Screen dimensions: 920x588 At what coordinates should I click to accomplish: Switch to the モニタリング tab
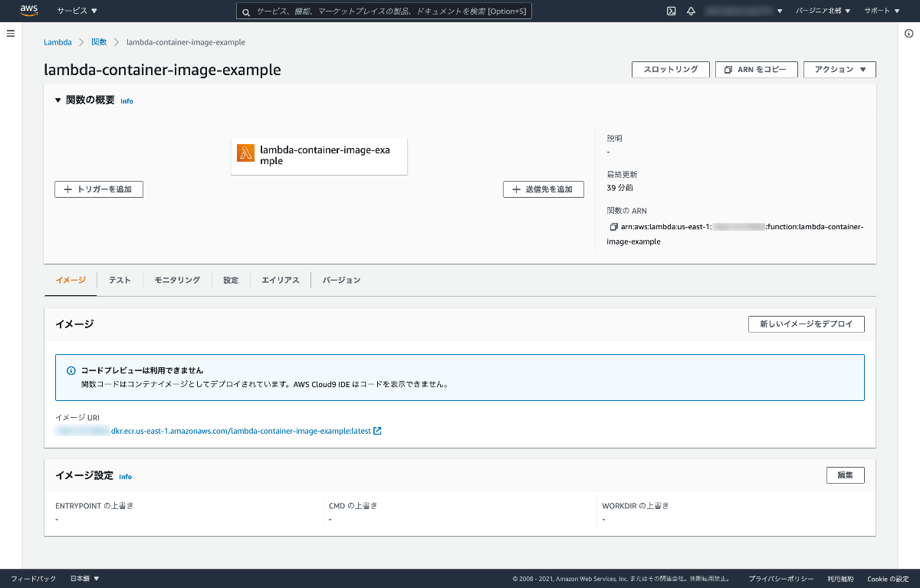point(177,281)
